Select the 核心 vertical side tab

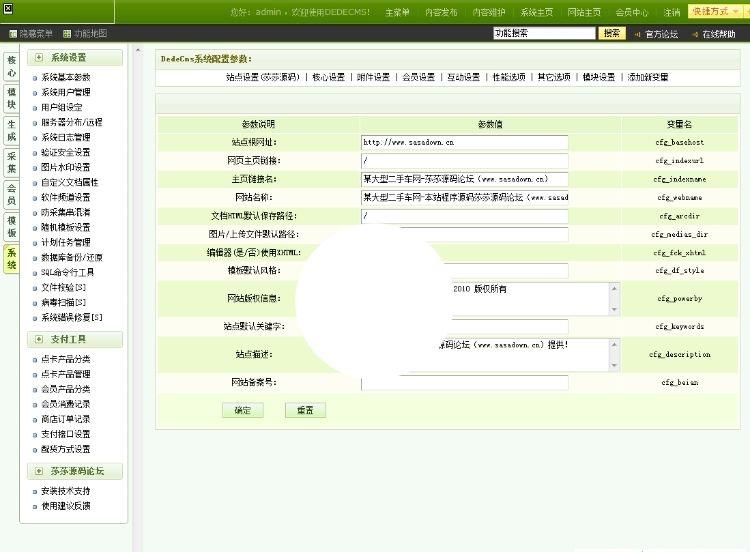11,66
